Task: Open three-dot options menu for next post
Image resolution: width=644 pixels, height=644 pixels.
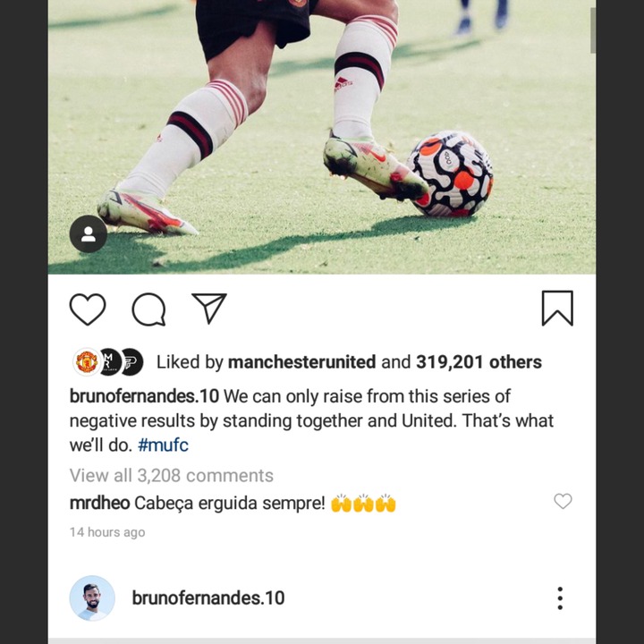Action: [x=560, y=598]
